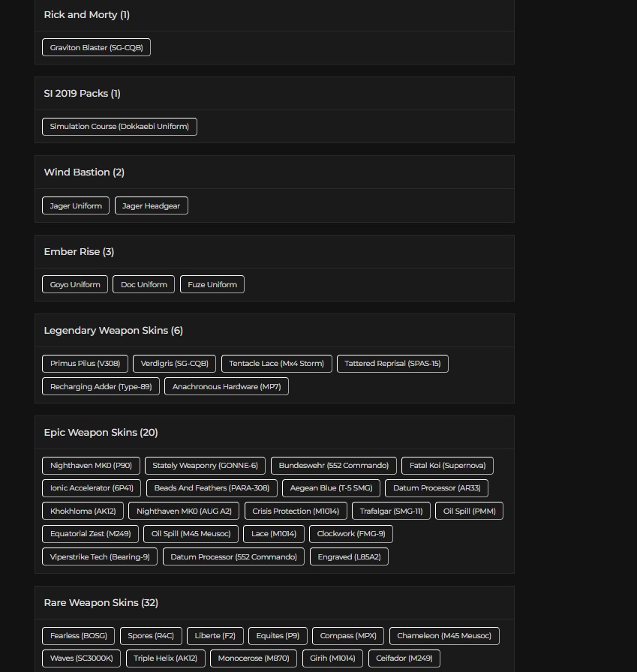Select Equatorial Zest (M249) tag
The height and width of the screenshot is (672, 637).
91,534
